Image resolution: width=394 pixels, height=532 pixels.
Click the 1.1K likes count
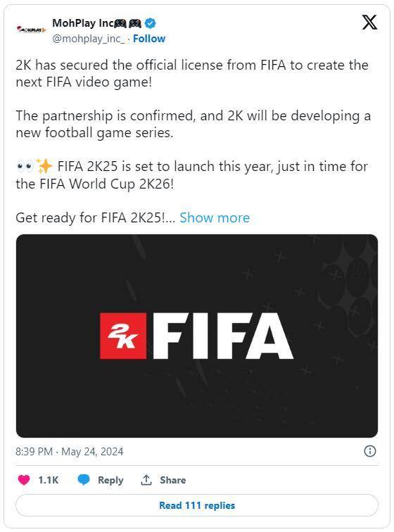pyautogui.click(x=48, y=480)
